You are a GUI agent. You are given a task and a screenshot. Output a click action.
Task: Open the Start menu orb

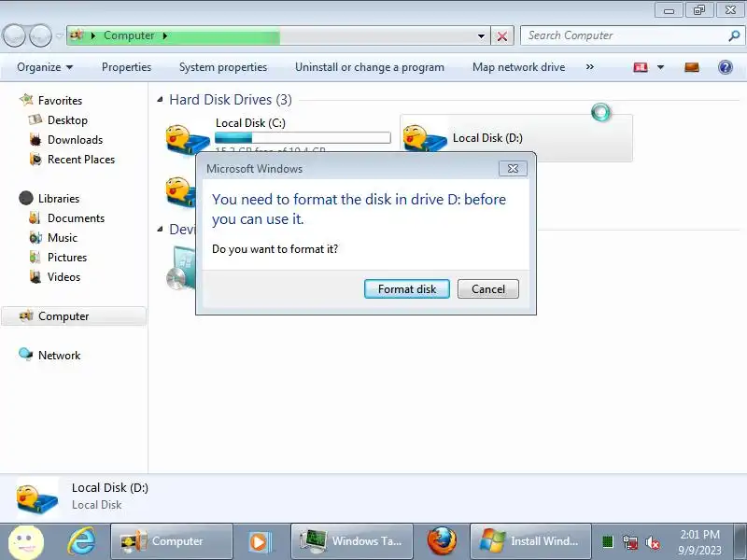click(x=26, y=542)
